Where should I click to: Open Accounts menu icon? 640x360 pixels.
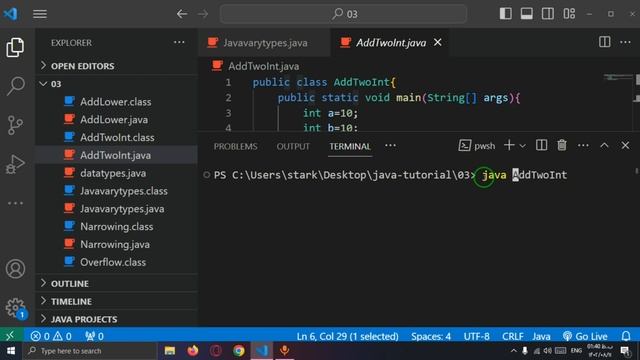[16, 269]
